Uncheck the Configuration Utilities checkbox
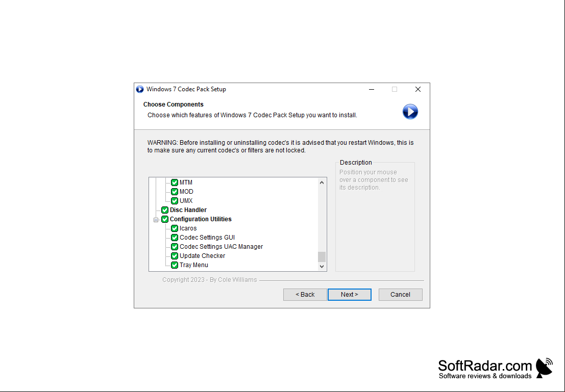This screenshot has height=392, width=565. 165,219
